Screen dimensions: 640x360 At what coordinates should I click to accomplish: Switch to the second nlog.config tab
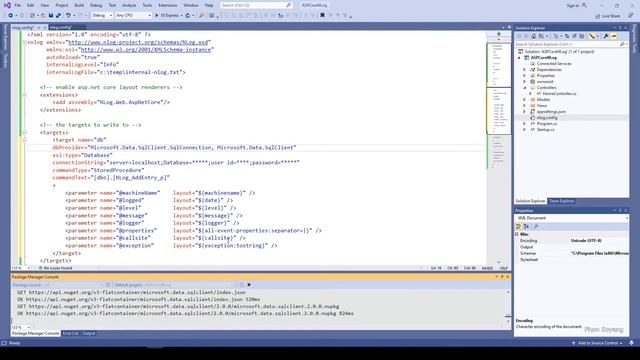pos(61,27)
